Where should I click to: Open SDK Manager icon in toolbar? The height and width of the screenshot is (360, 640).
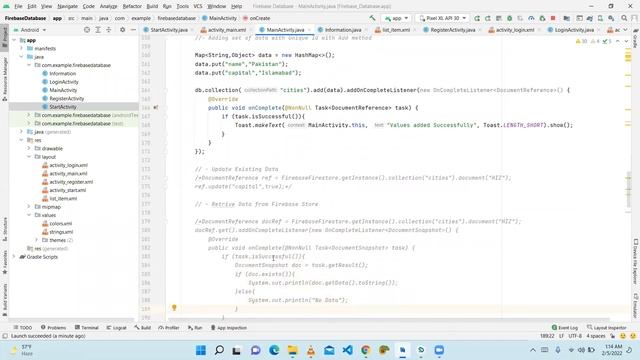(611, 18)
